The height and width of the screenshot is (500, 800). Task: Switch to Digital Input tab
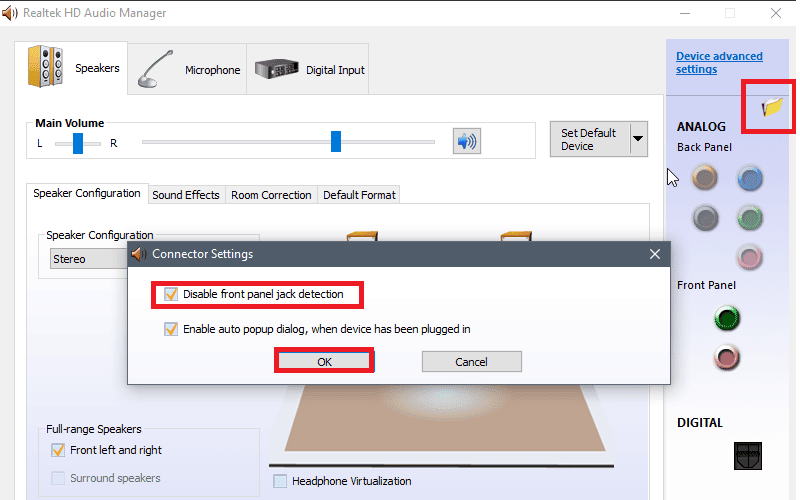(308, 69)
